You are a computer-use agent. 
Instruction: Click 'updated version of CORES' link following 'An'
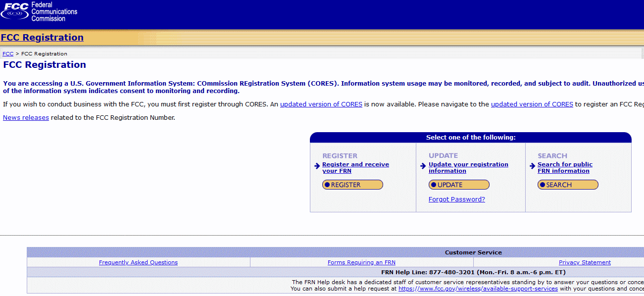[x=321, y=104]
